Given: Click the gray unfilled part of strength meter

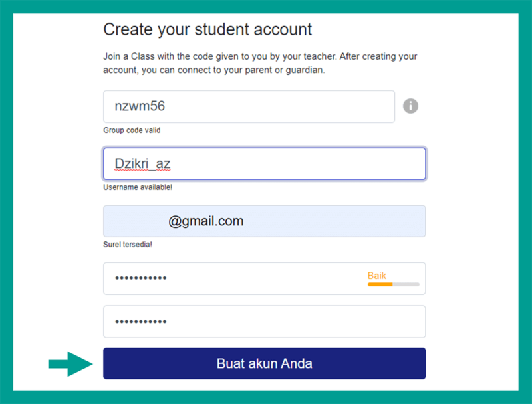Looking at the screenshot, I should click(x=406, y=284).
